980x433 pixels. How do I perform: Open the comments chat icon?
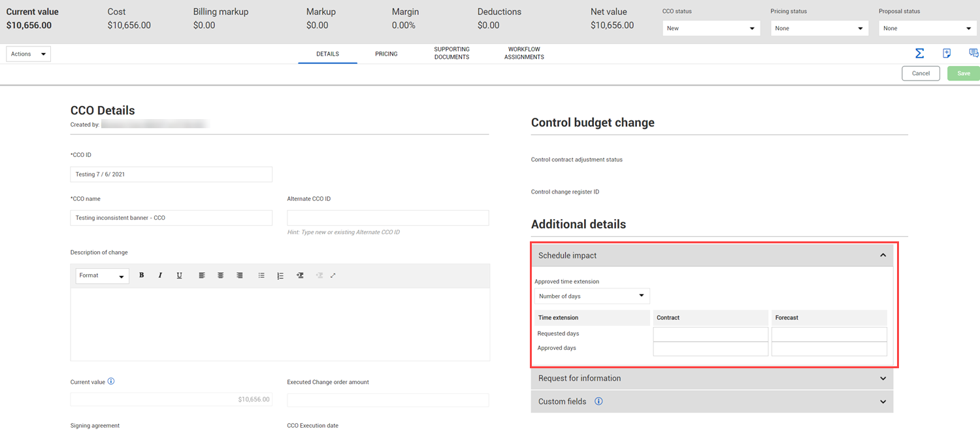coord(973,54)
